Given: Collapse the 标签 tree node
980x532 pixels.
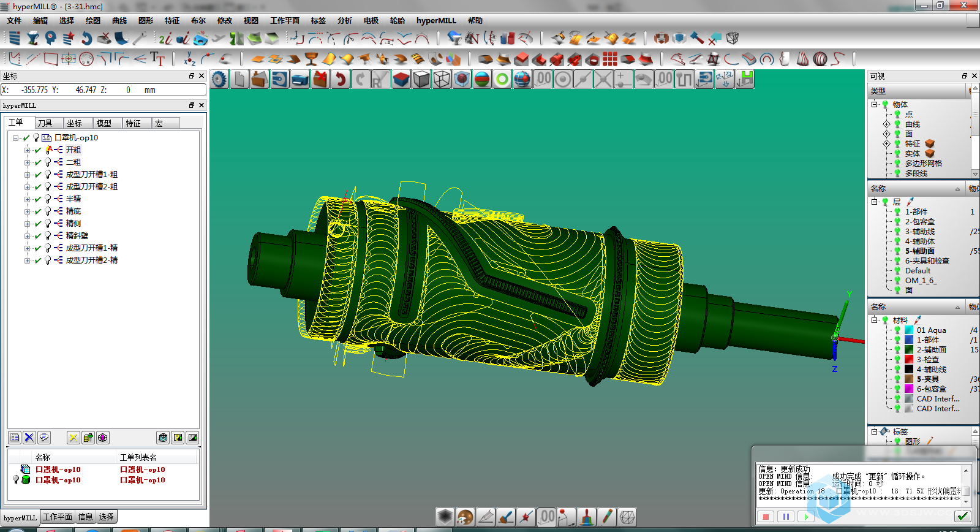Looking at the screenshot, I should [875, 431].
